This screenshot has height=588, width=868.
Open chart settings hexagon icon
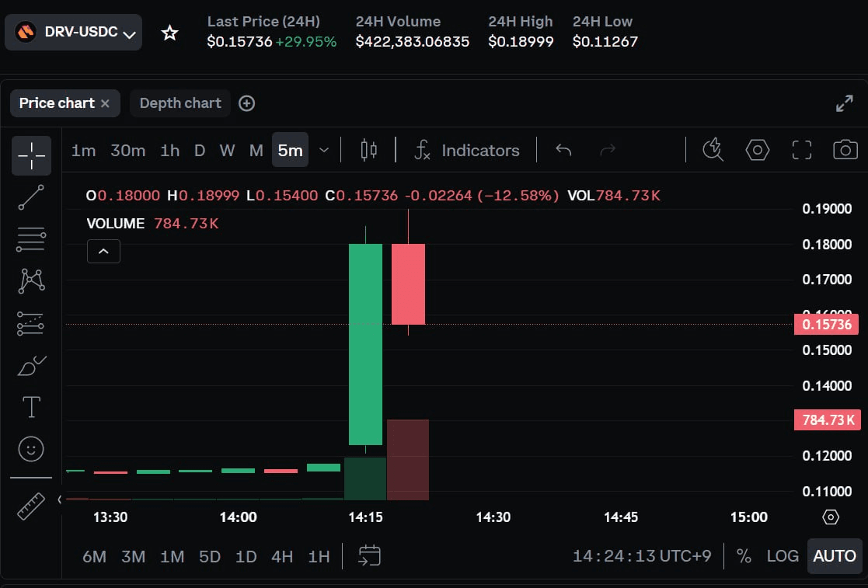(758, 150)
